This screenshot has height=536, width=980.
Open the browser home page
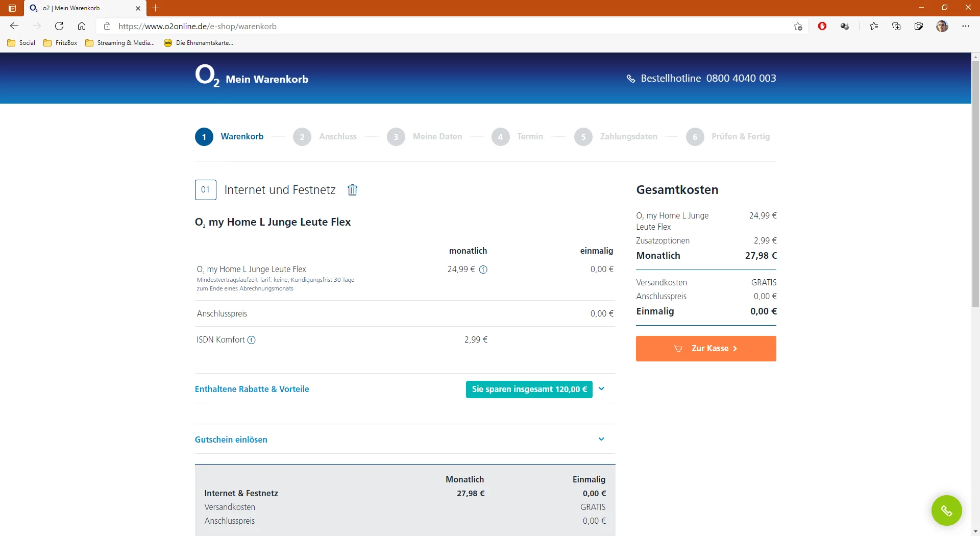tap(82, 26)
